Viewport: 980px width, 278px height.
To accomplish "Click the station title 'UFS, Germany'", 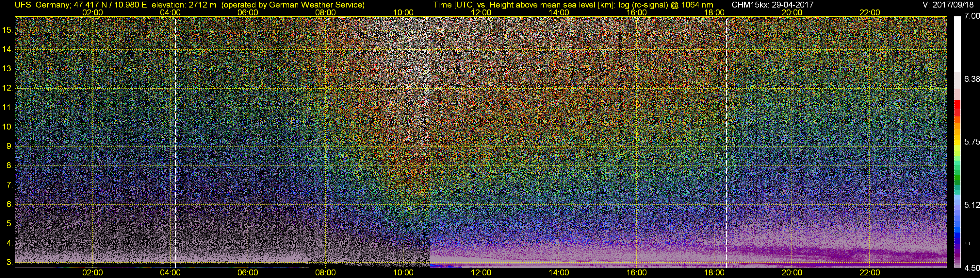I will tap(41, 5).
